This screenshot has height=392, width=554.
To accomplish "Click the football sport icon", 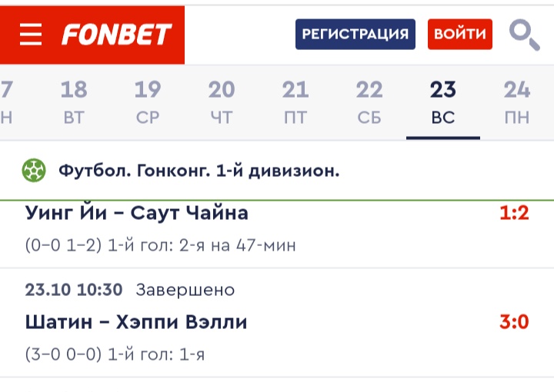I will point(34,170).
